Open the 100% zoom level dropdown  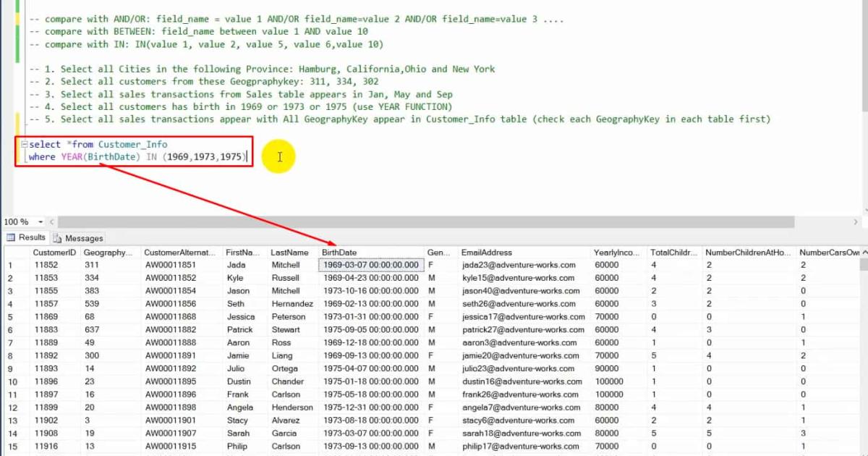[x=40, y=221]
